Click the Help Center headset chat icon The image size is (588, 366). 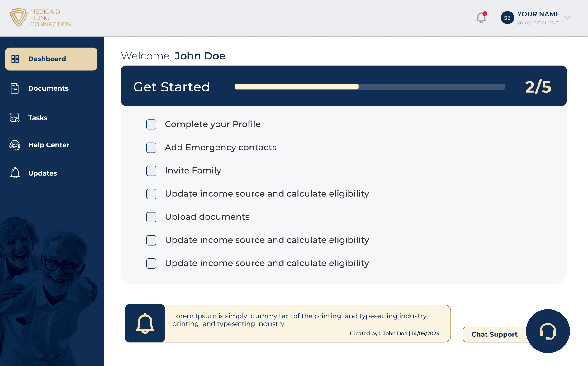[x=15, y=145]
